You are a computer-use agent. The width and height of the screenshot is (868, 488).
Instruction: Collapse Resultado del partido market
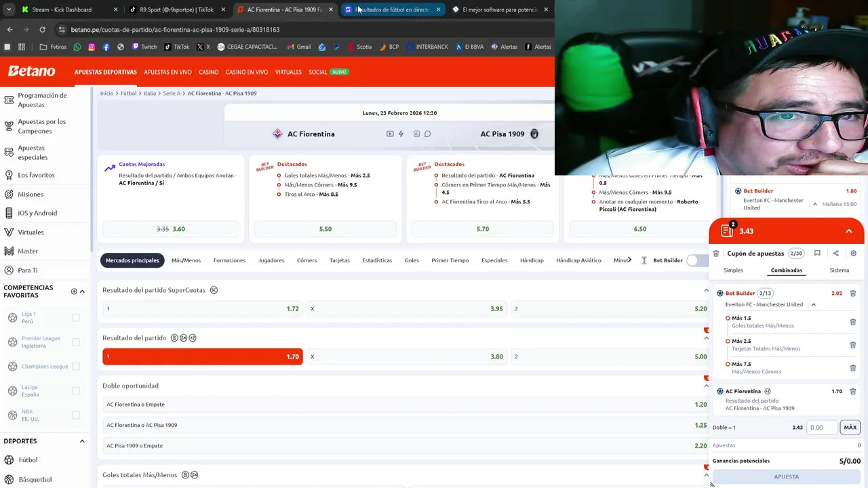(706, 338)
